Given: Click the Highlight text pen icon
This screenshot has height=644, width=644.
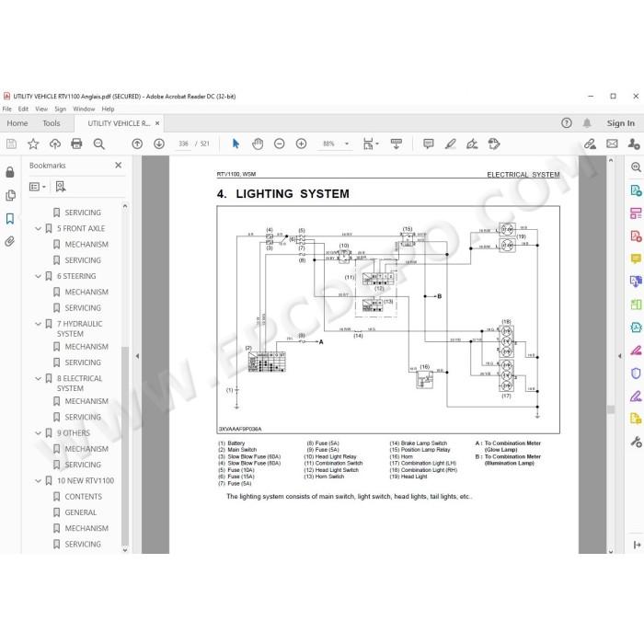Looking at the screenshot, I should [x=451, y=144].
